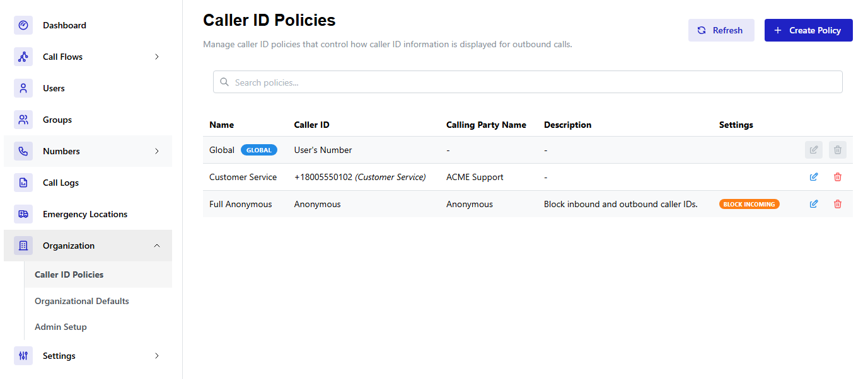
Task: Open Admin Setup page
Action: pos(61,327)
